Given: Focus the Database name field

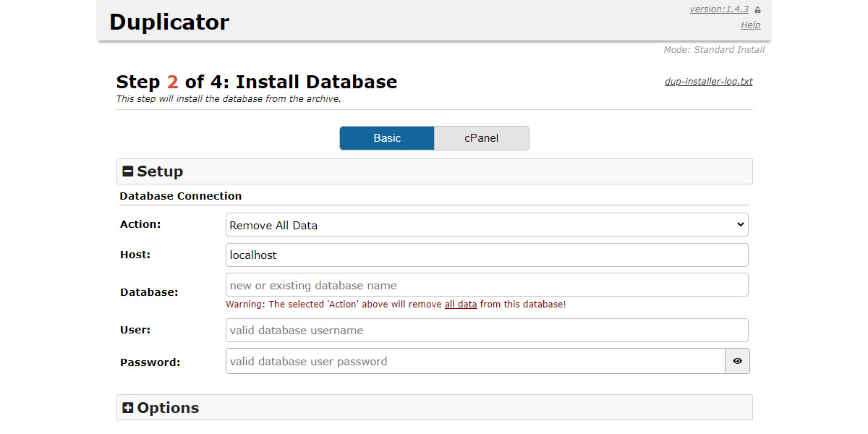Looking at the screenshot, I should (487, 285).
